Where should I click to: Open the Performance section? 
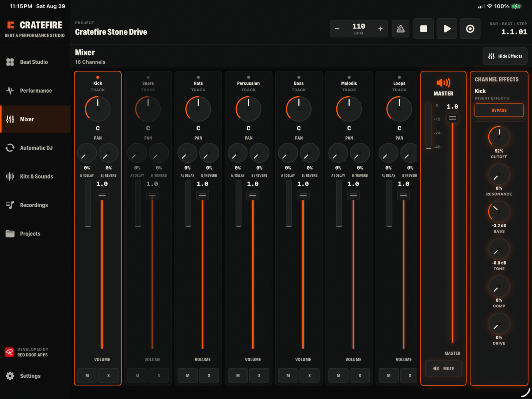click(35, 91)
